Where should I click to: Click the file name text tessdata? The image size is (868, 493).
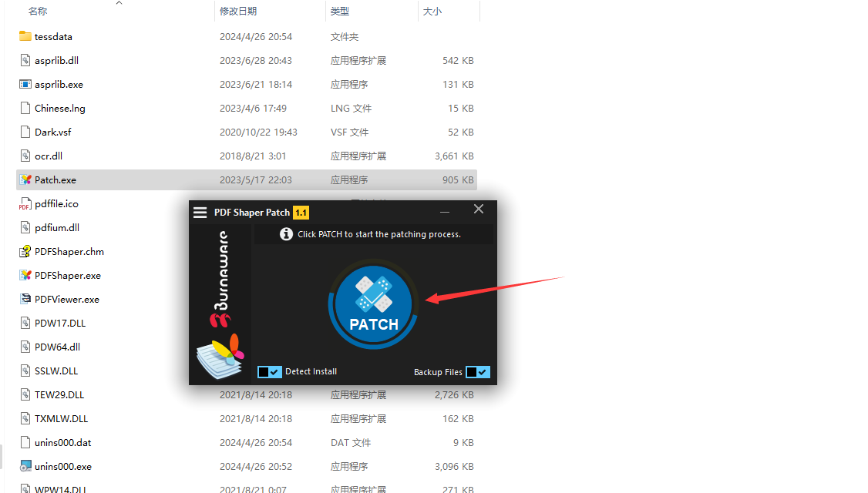pyautogui.click(x=53, y=36)
